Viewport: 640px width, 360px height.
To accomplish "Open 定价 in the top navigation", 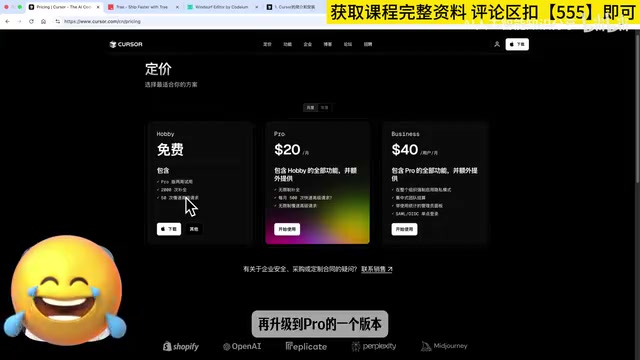I will [267, 44].
